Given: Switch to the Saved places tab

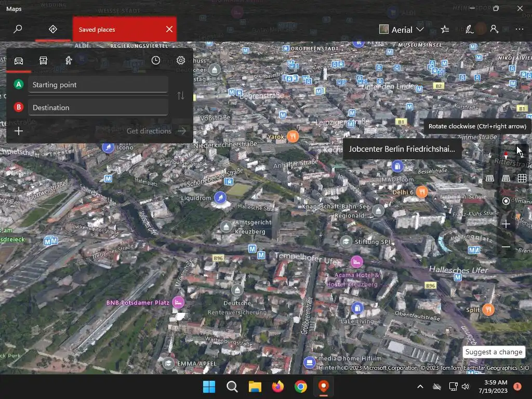Looking at the screenshot, I should [x=125, y=30].
